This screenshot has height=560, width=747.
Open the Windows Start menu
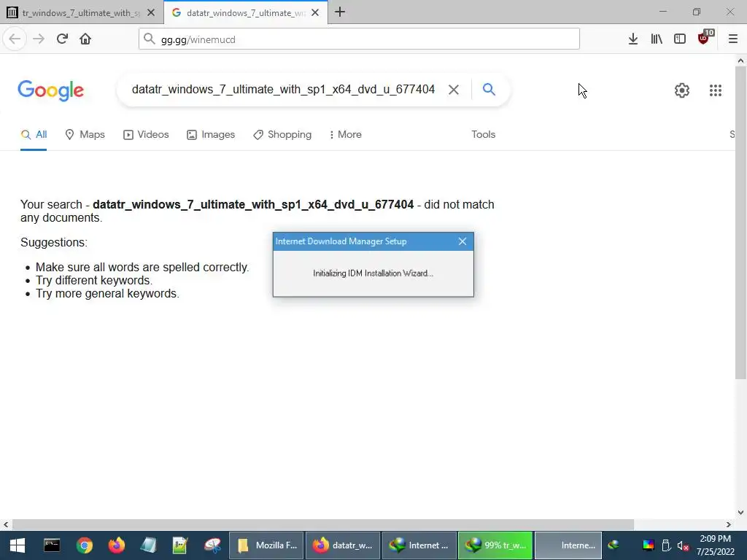pyautogui.click(x=18, y=545)
